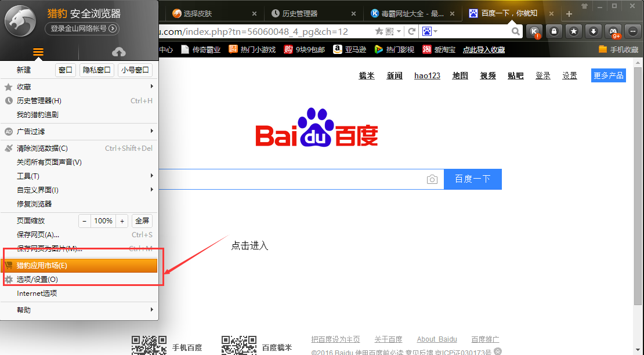644x355 pixels.
Task: Click the Baidu search input field
Action: coord(290,179)
